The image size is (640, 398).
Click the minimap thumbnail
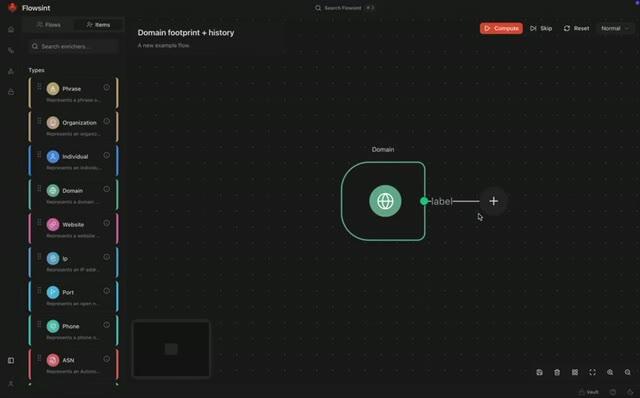171,349
